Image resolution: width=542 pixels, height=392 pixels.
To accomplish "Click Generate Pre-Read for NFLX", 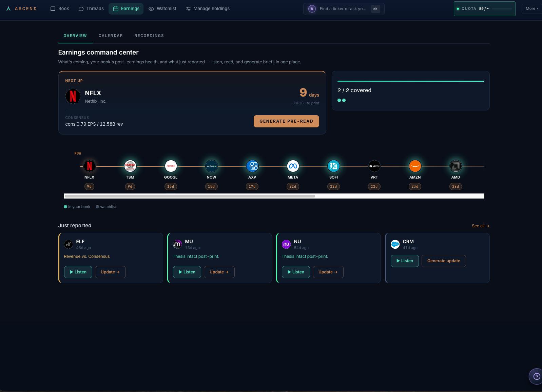I will (286, 121).
